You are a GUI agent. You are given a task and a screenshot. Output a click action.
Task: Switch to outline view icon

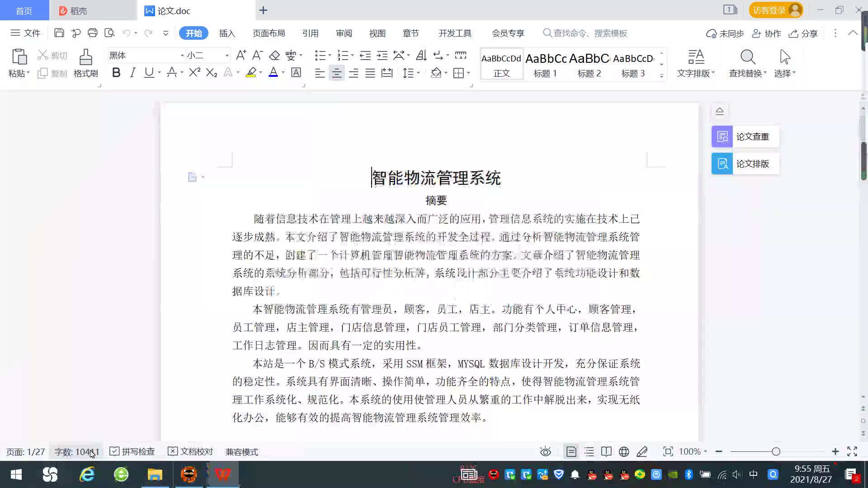tap(589, 451)
